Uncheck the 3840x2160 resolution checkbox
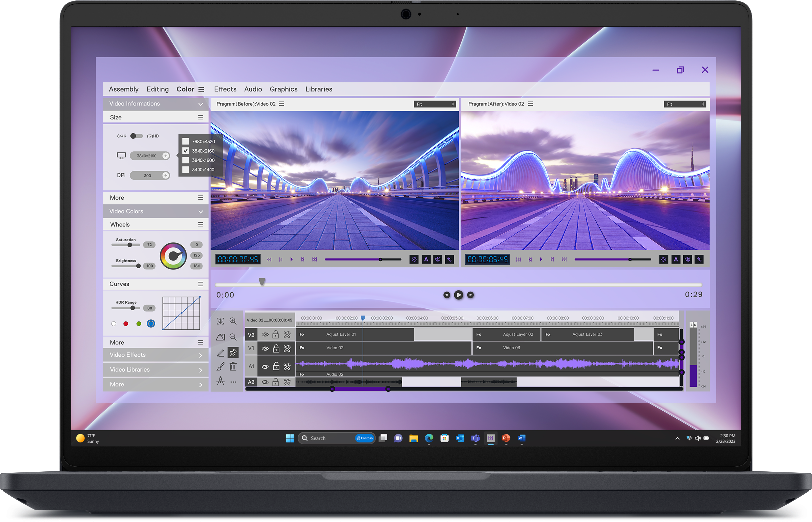 pyautogui.click(x=186, y=151)
